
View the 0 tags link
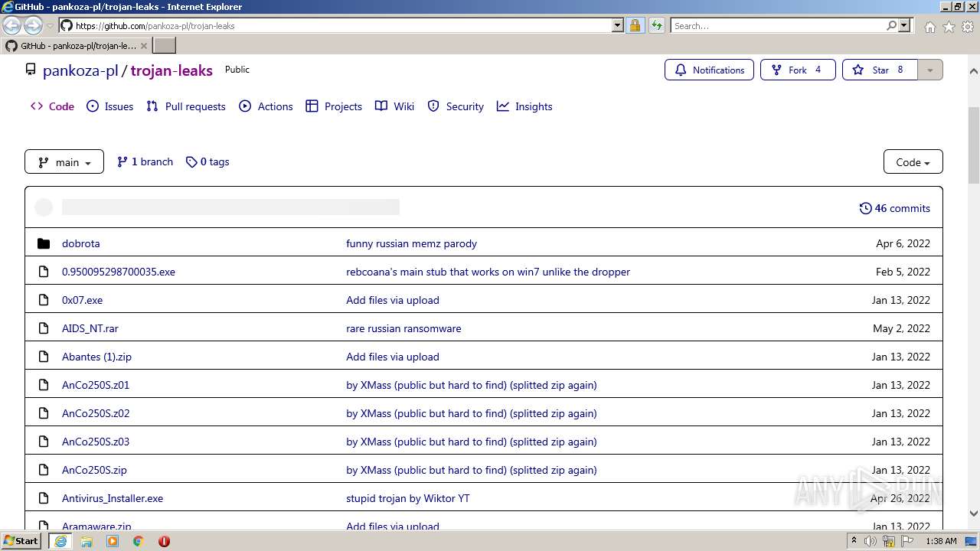point(207,161)
